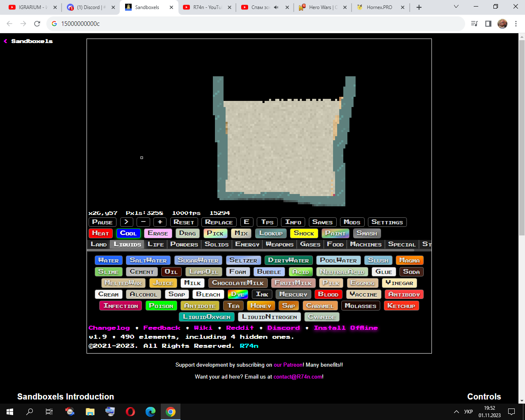Follow the our Patreon link
525x420 pixels.
coord(288,365)
